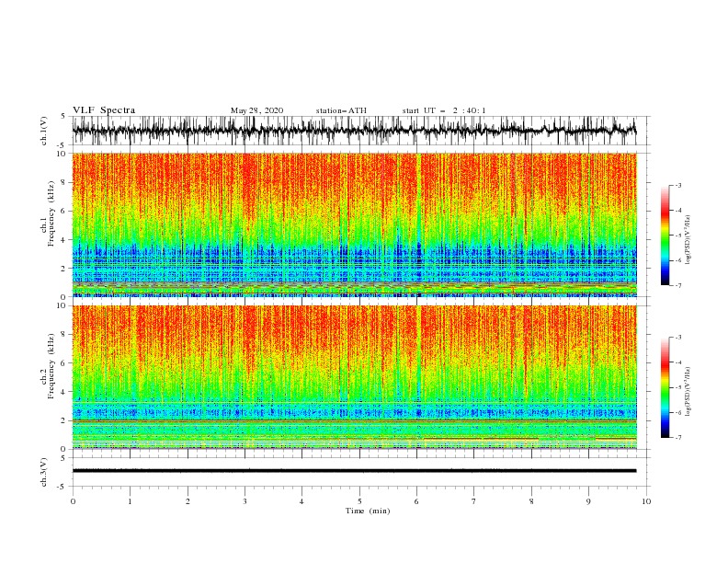Click the date 'May 28, 2020'

(x=256, y=110)
